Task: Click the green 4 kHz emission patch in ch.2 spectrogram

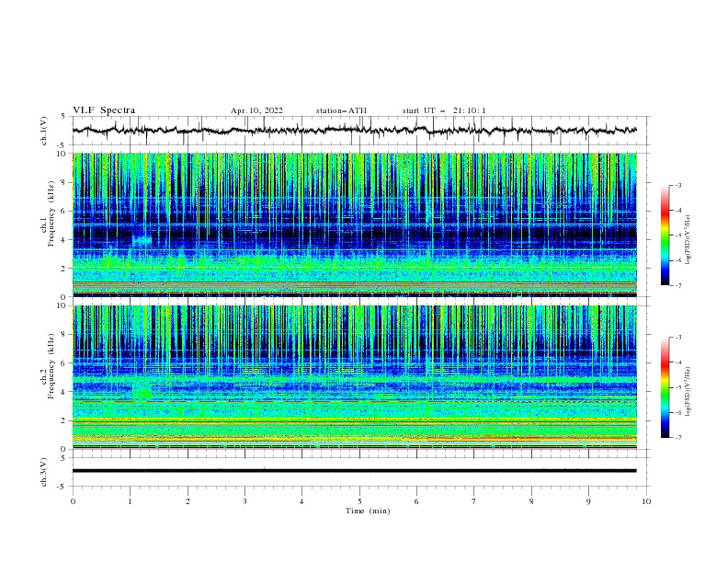Action: [142, 394]
